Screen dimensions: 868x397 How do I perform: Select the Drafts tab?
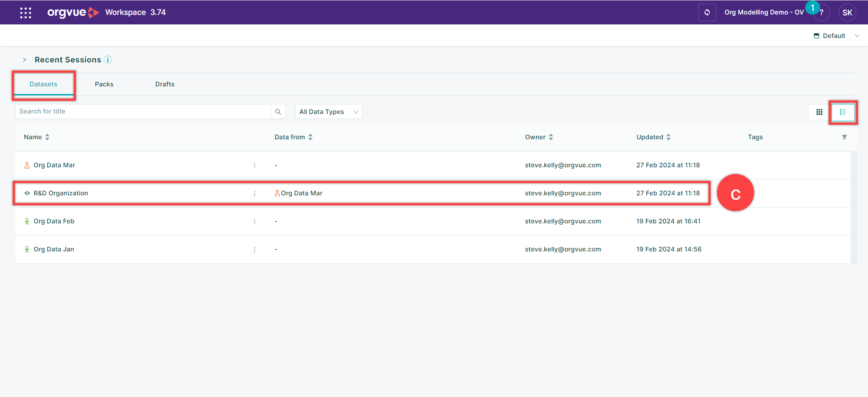pos(165,84)
